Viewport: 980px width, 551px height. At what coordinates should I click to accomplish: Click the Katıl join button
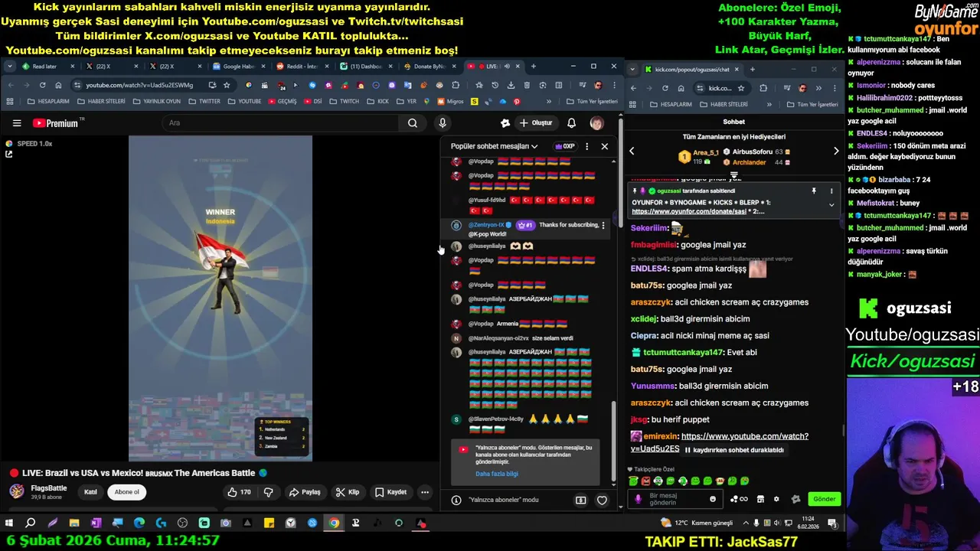tap(90, 492)
